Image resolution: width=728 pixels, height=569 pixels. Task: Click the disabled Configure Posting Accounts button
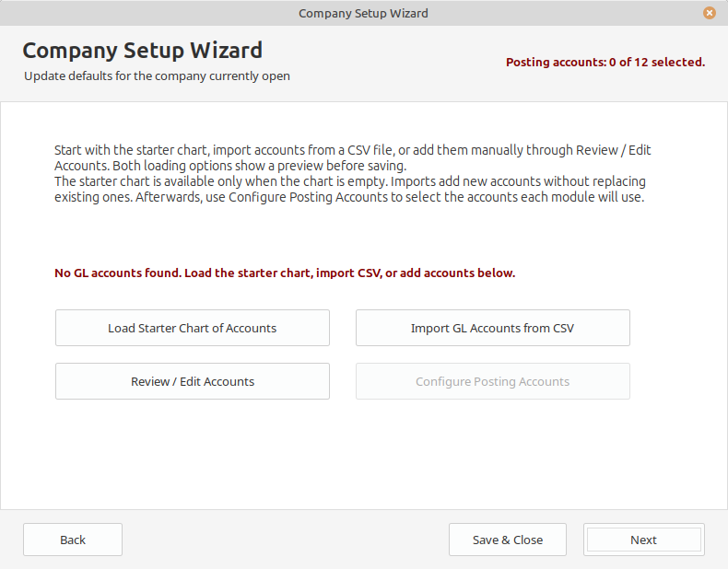point(493,381)
